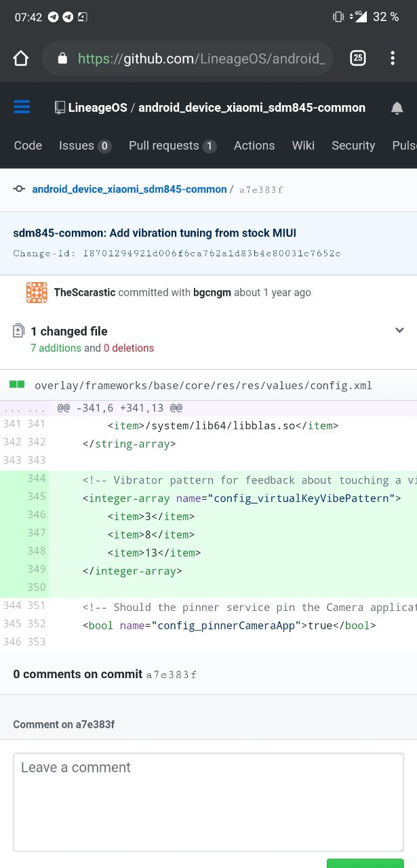Tap the browser address bar URL

coord(201,58)
